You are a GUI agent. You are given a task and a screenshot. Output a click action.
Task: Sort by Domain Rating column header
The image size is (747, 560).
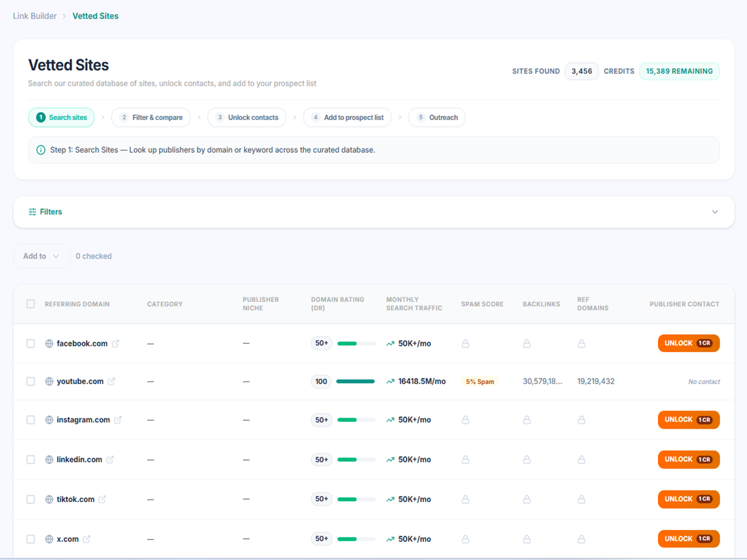click(x=337, y=304)
